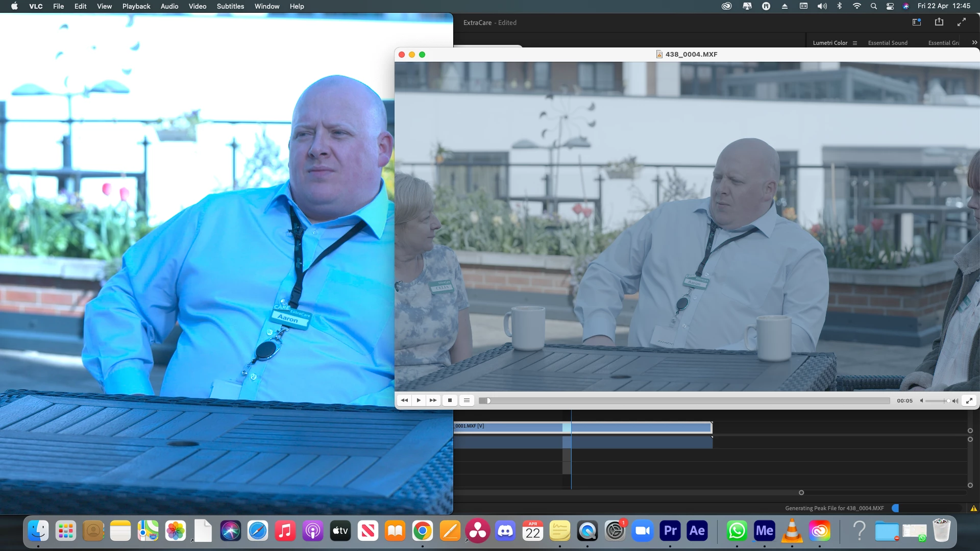Open the Lumetri Color panel menu
980x551 pixels.
tap(855, 43)
